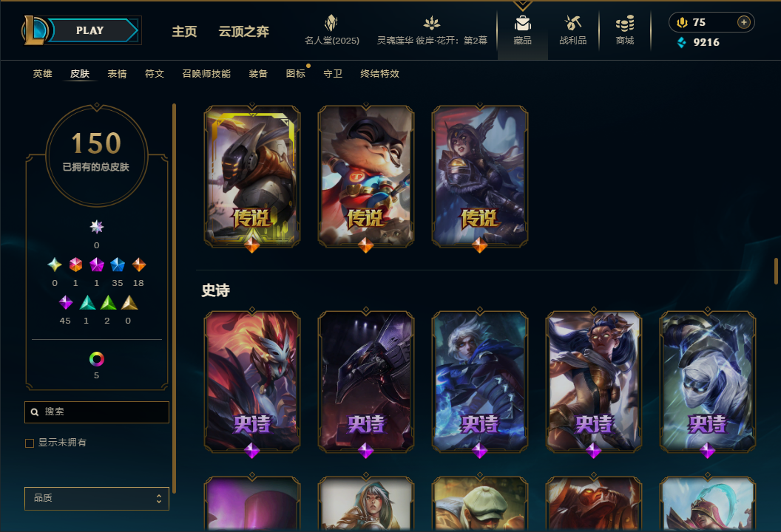Image resolution: width=781 pixels, height=532 pixels.
Task: Click the 灵魂莲华 lotus event icon
Action: pos(432,23)
